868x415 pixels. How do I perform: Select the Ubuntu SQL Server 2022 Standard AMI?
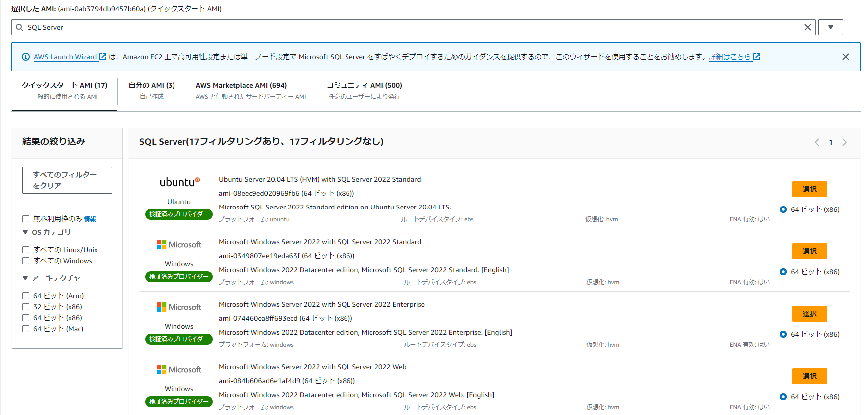point(809,189)
